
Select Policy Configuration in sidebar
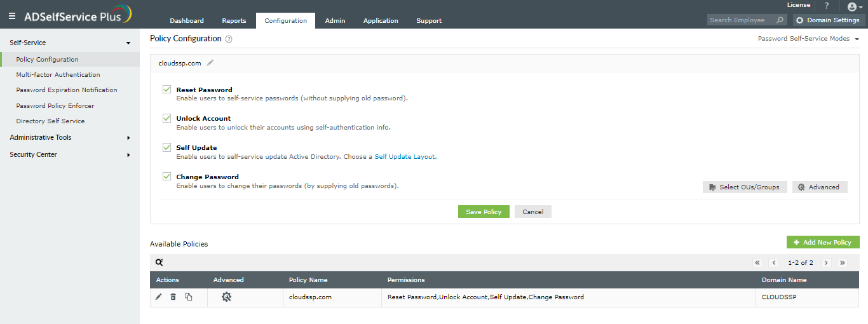click(70, 59)
